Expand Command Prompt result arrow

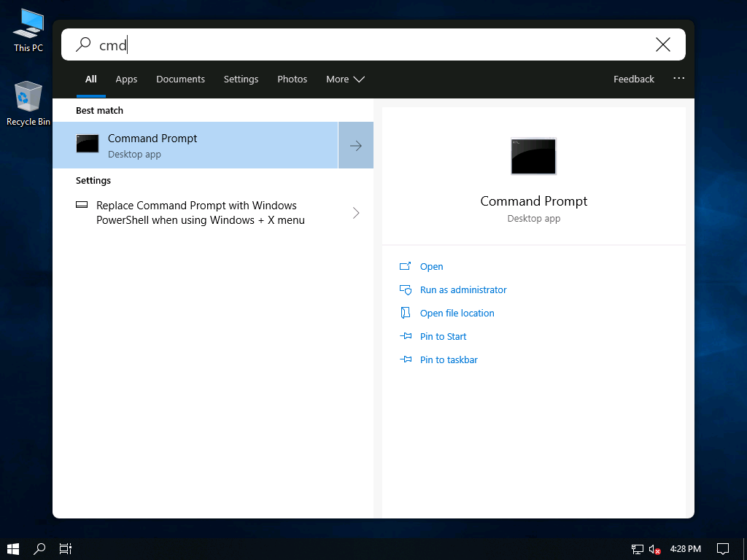[x=356, y=145]
